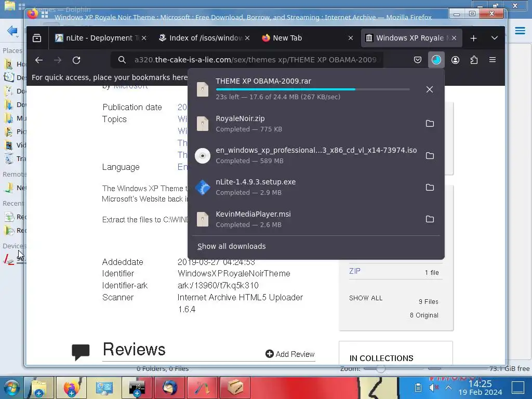The image size is (532, 399).
Task: Open the tools taskbar icon
Action: (x=203, y=388)
